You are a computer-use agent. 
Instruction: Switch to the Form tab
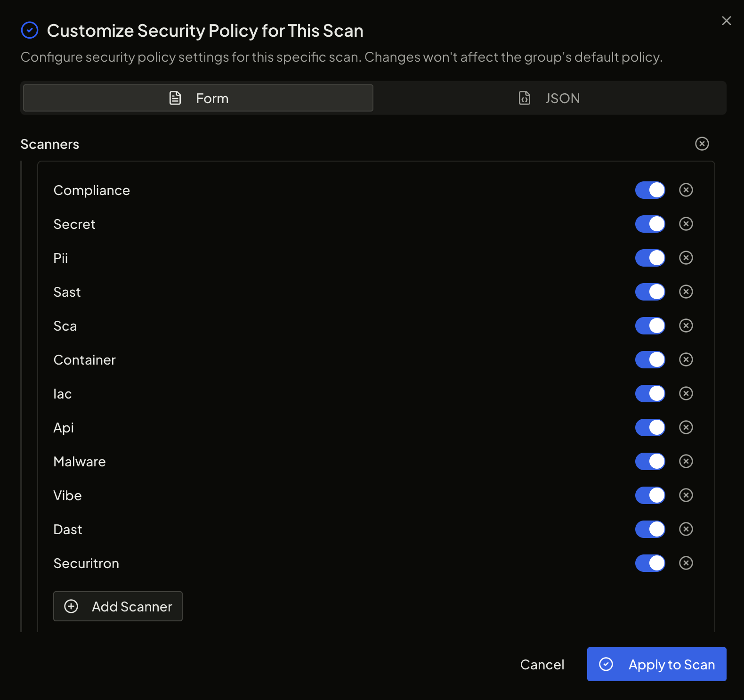tap(198, 98)
